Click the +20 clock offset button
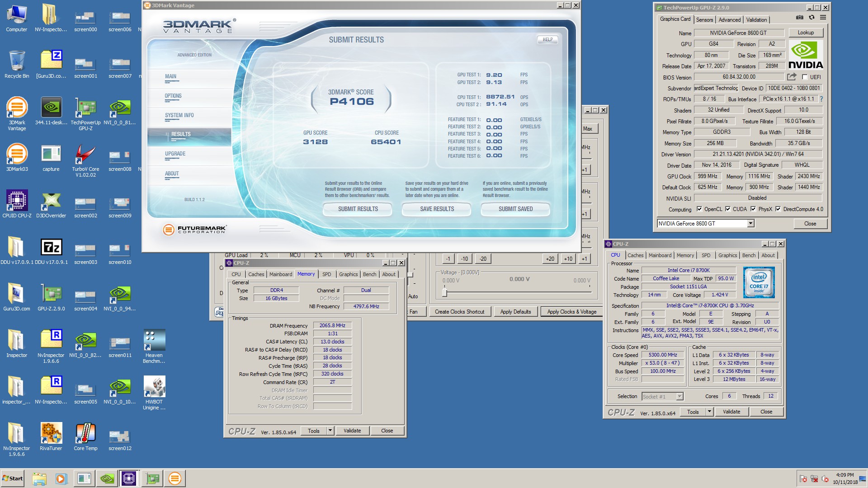Screen dimensions: 868x488 pyautogui.click(x=550, y=258)
